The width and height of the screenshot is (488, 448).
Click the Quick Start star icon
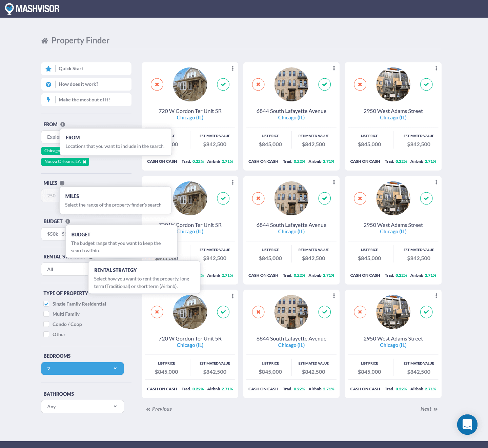pos(48,69)
